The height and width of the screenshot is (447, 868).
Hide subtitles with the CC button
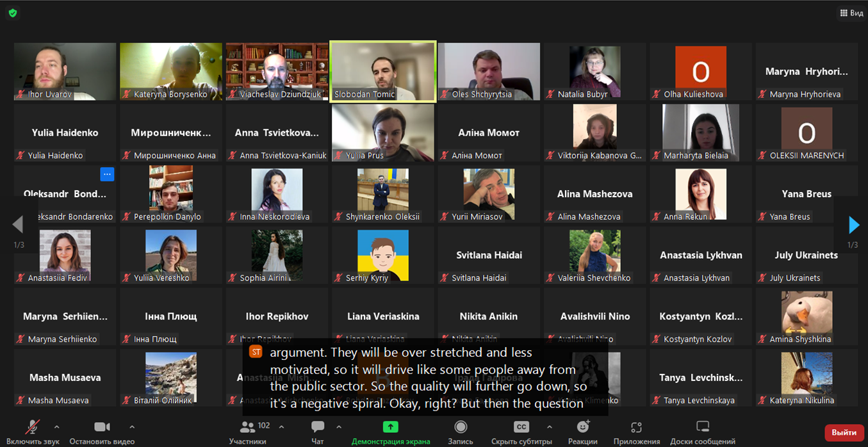click(x=521, y=427)
